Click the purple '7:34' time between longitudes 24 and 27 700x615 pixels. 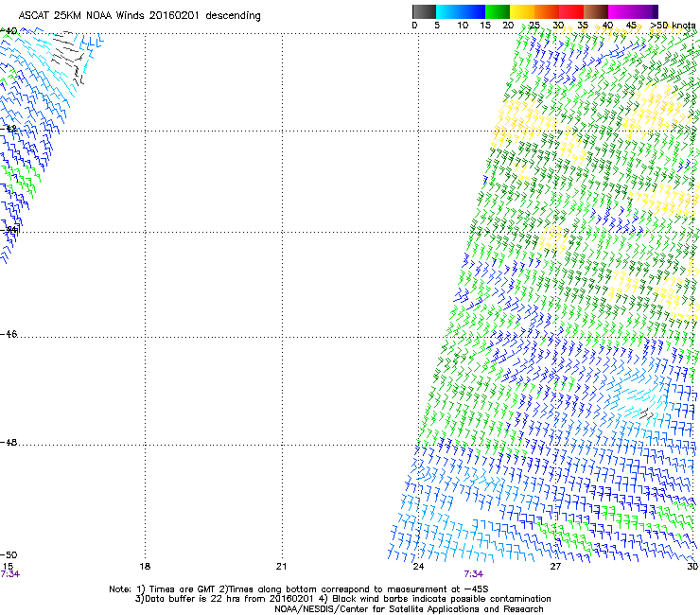tap(473, 574)
